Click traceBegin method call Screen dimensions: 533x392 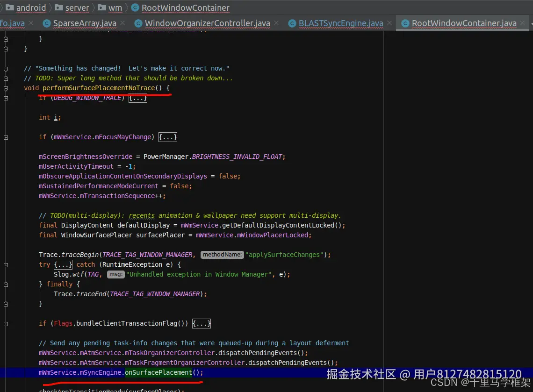(80, 255)
